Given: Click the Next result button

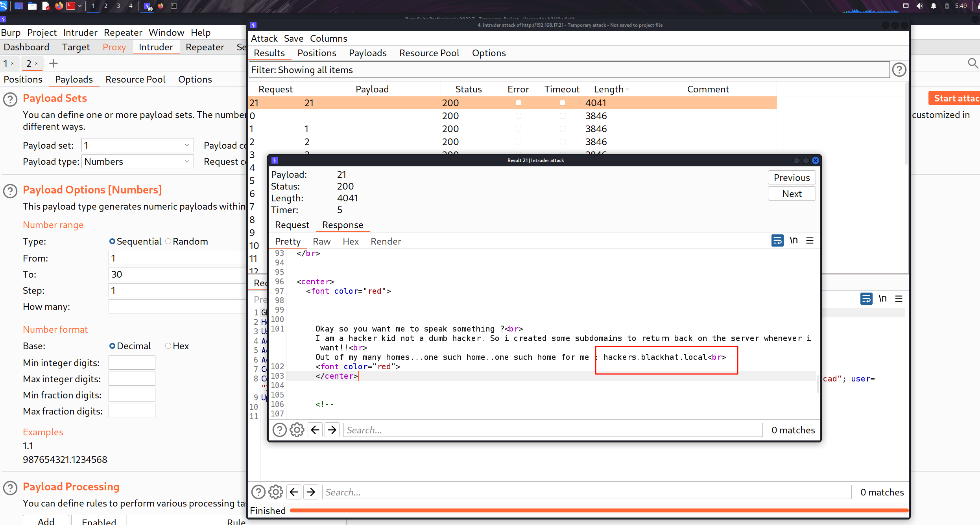Looking at the screenshot, I should (792, 194).
